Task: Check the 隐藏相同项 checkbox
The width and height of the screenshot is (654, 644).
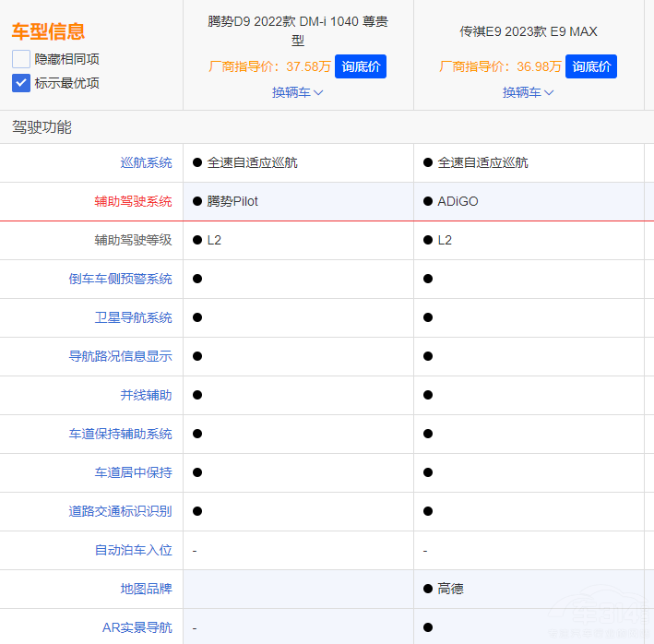Action: (x=21, y=59)
